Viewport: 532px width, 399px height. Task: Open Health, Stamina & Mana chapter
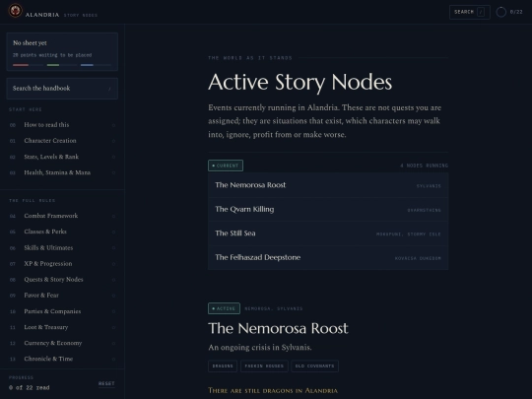[62, 172]
